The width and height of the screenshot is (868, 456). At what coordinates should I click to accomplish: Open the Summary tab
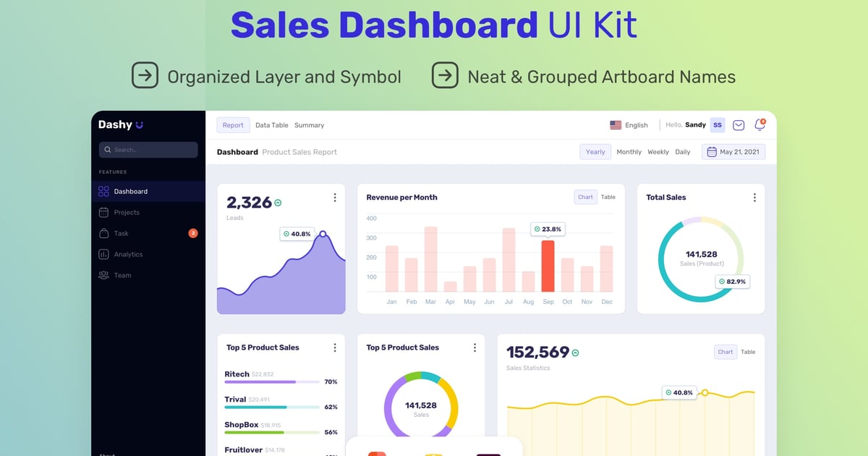click(x=309, y=125)
